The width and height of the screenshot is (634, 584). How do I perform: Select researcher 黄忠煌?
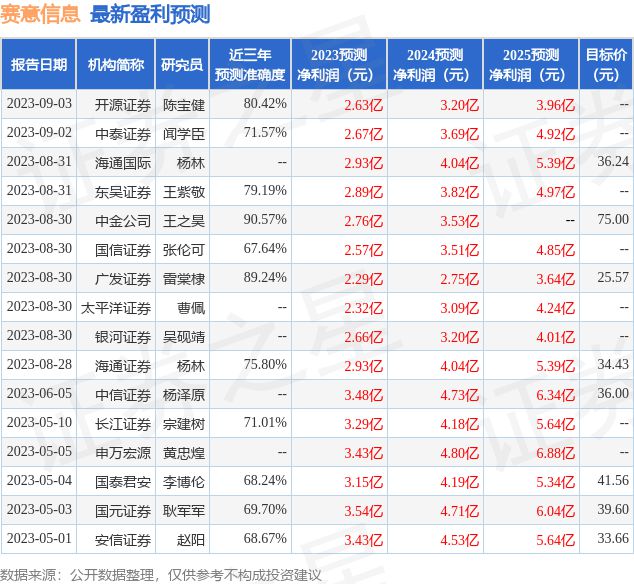tap(184, 453)
